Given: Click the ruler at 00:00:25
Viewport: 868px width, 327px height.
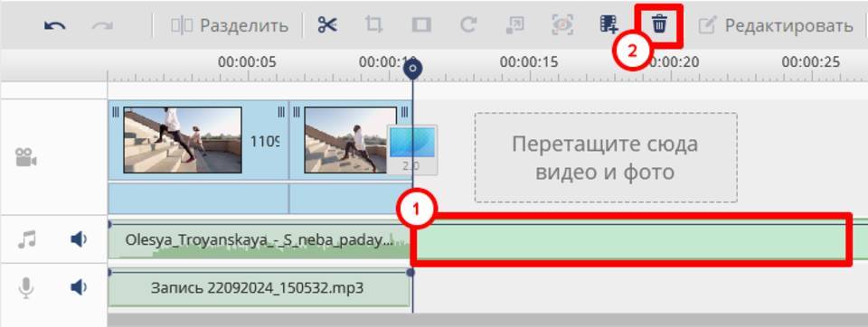Looking at the screenshot, I should pyautogui.click(x=811, y=62).
